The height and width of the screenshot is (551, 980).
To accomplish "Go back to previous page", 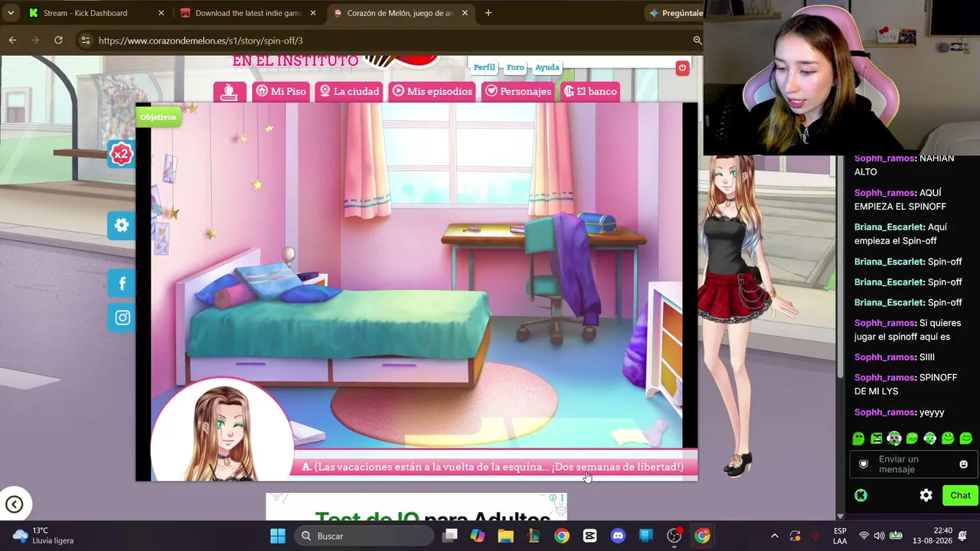I will pyautogui.click(x=12, y=40).
